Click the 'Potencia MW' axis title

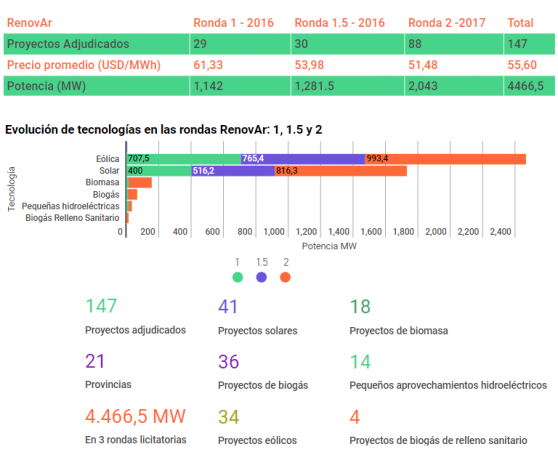tap(329, 246)
